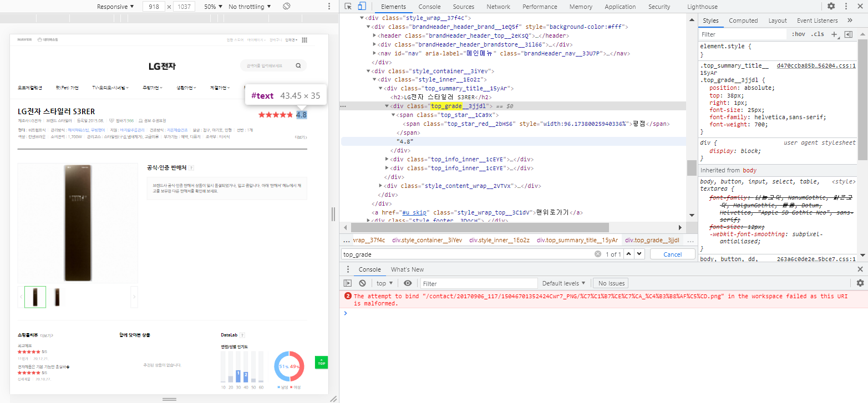Click the Styles Filter input
This screenshot has width=868, height=403.
tap(743, 34)
